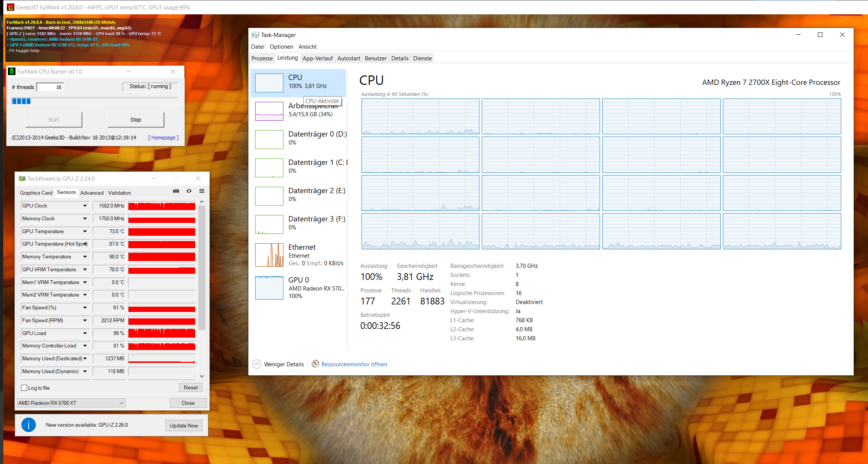Open the GPU Clock sensor dropdown
Screen dimensions: 868x464
(85, 206)
